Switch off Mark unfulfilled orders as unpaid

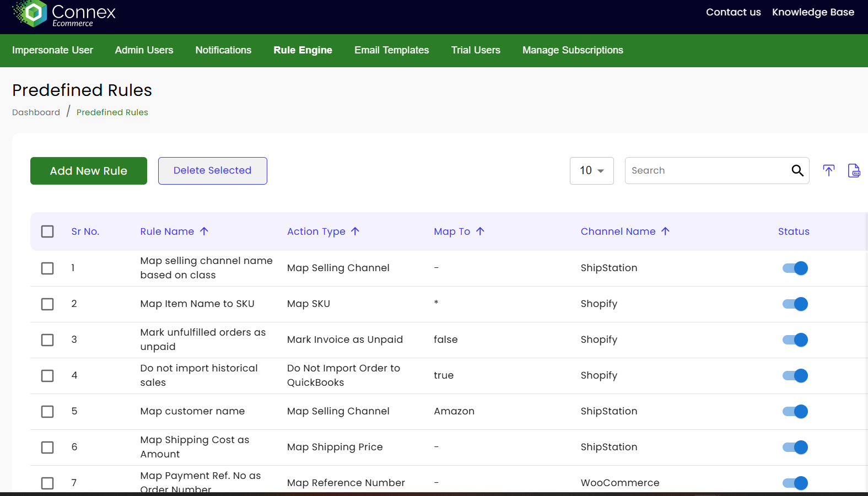click(x=795, y=340)
